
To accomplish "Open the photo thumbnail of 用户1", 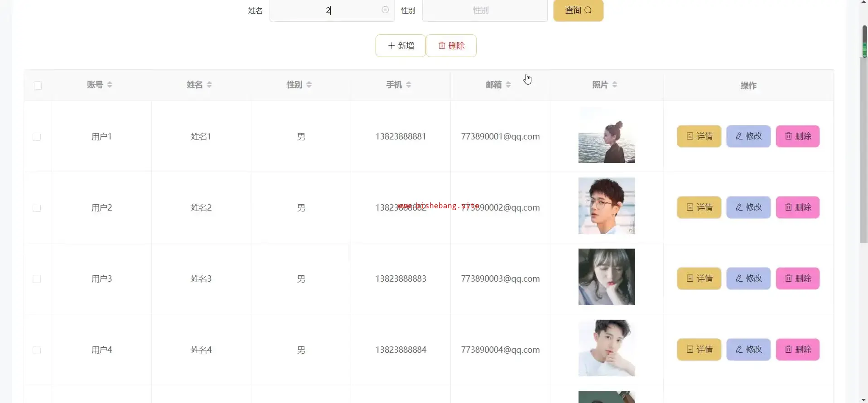I will [x=607, y=135].
